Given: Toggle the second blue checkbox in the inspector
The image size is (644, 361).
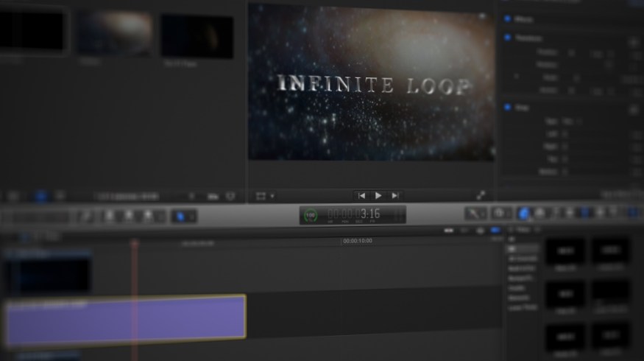Looking at the screenshot, I should pos(507,38).
